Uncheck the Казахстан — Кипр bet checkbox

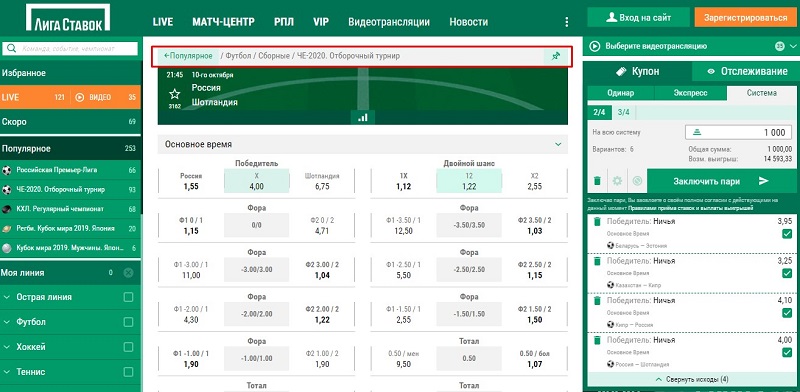tap(786, 273)
